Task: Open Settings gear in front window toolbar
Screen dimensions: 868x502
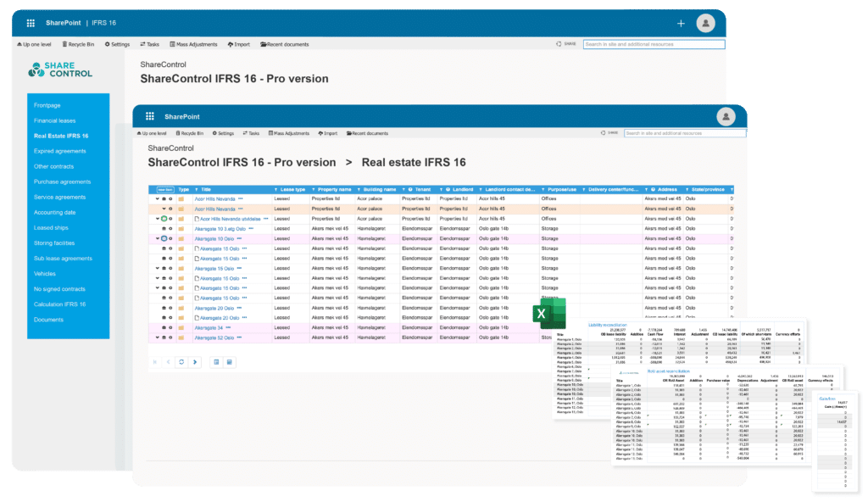Action: (x=223, y=133)
